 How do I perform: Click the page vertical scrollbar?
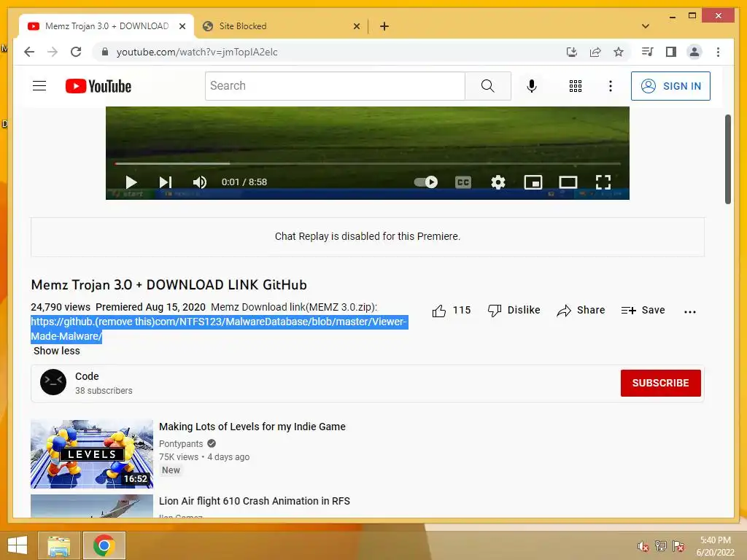[x=727, y=160]
